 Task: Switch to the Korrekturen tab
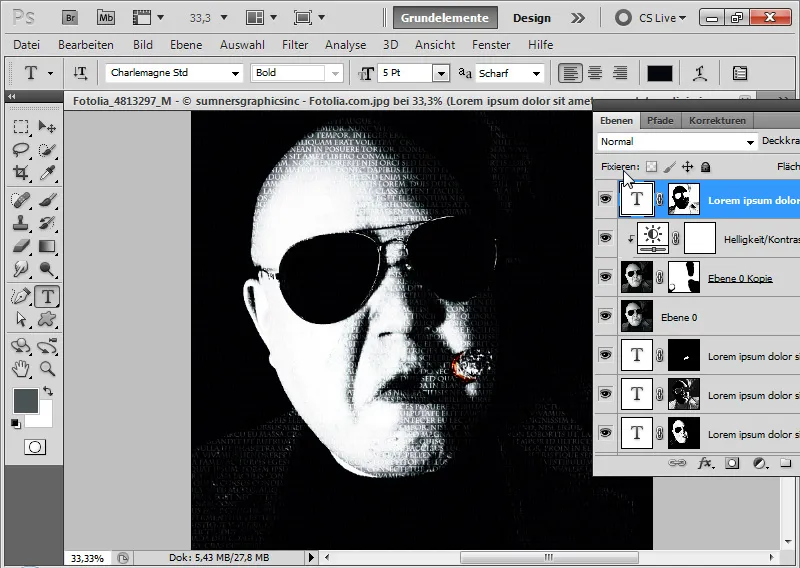[717, 120]
